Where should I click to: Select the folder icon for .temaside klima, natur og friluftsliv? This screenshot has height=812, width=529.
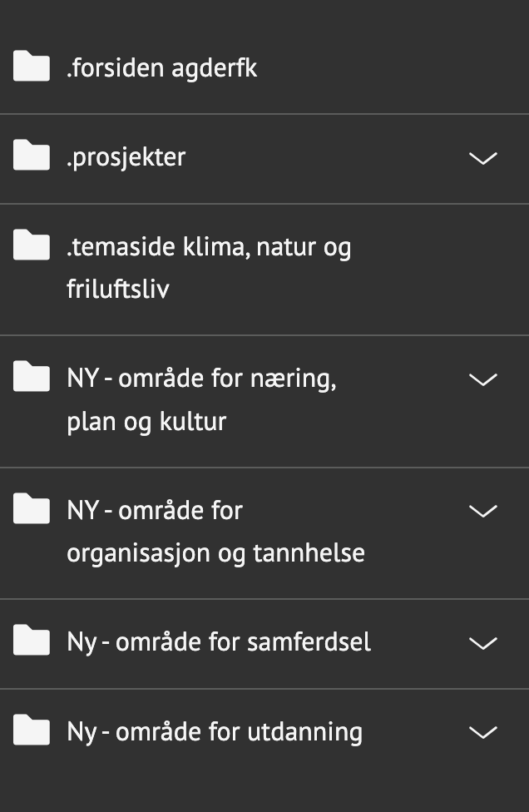tap(31, 245)
